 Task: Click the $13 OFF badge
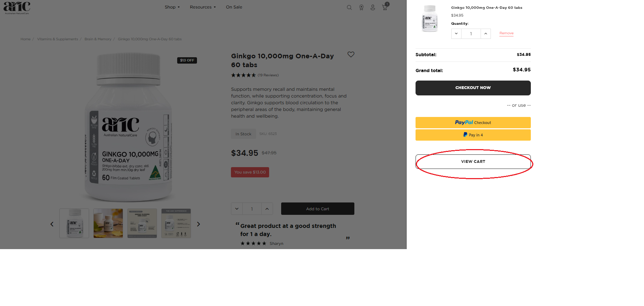(187, 60)
